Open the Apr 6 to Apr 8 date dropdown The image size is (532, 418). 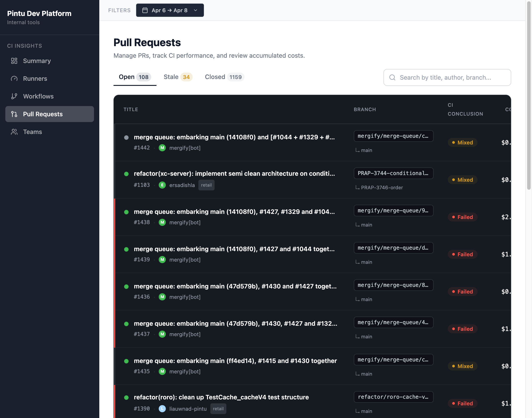[x=169, y=10]
